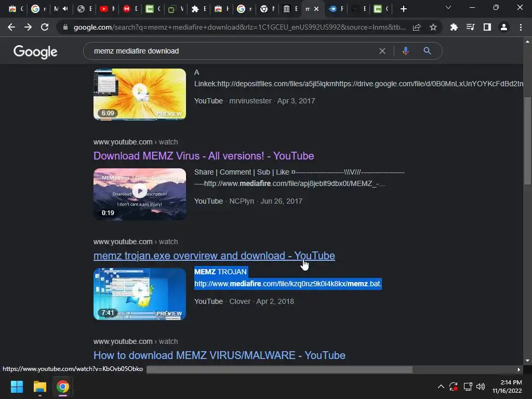The image size is (532, 399).
Task: Open the Windows Start menu
Action: coord(17,387)
